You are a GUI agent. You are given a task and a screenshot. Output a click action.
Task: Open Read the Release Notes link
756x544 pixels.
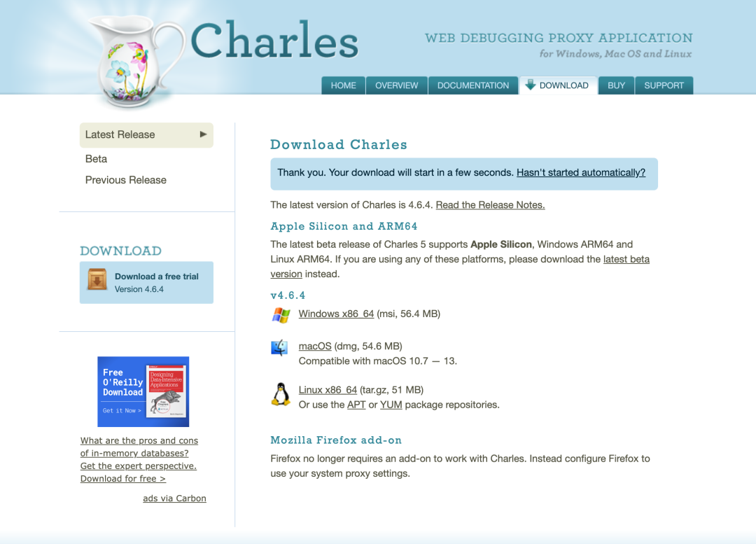(490, 205)
